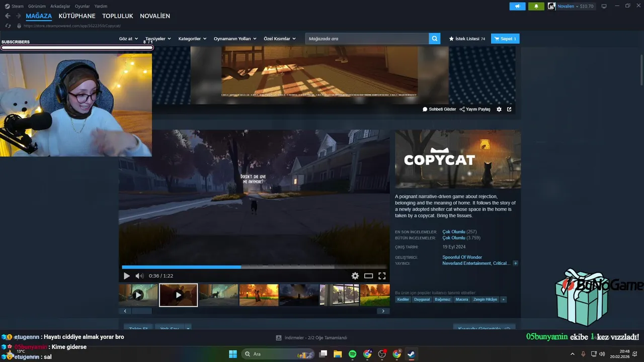Viewport: 644px width, 362px height.
Task: Open the Novalien account dropdown
Action: tap(571, 6)
